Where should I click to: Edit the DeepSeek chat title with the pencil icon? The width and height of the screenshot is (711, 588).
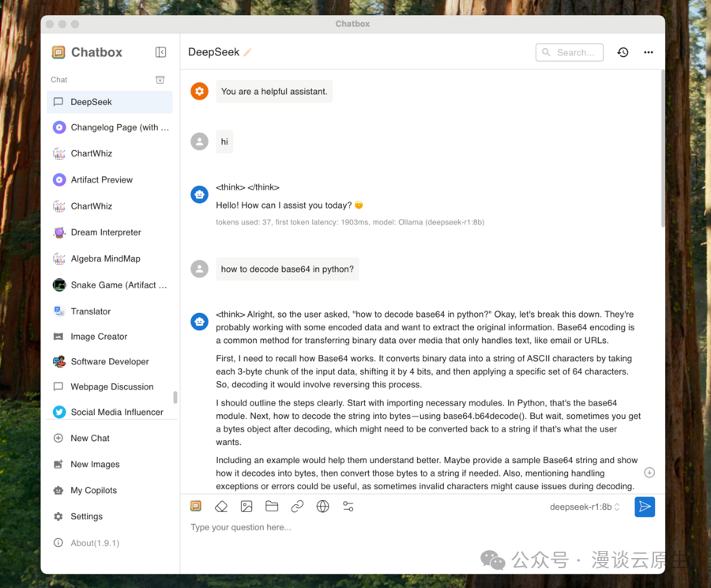tap(247, 53)
